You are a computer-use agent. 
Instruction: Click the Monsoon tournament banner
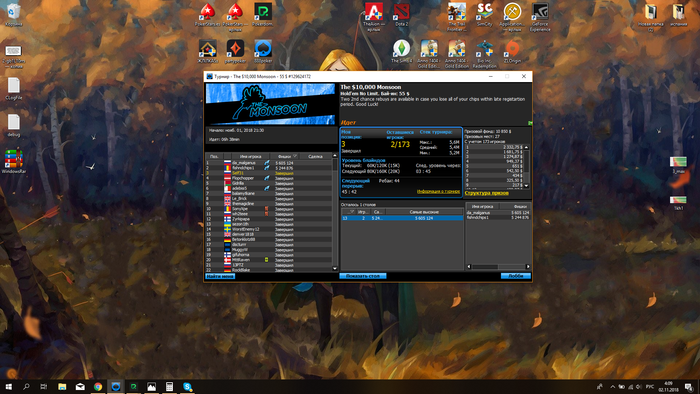[270, 104]
